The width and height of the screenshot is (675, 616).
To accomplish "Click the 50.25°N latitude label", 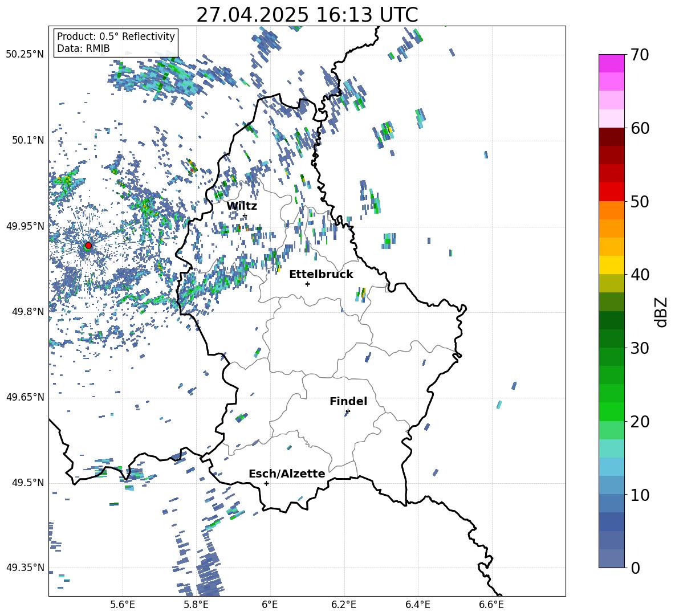I will pos(25,55).
